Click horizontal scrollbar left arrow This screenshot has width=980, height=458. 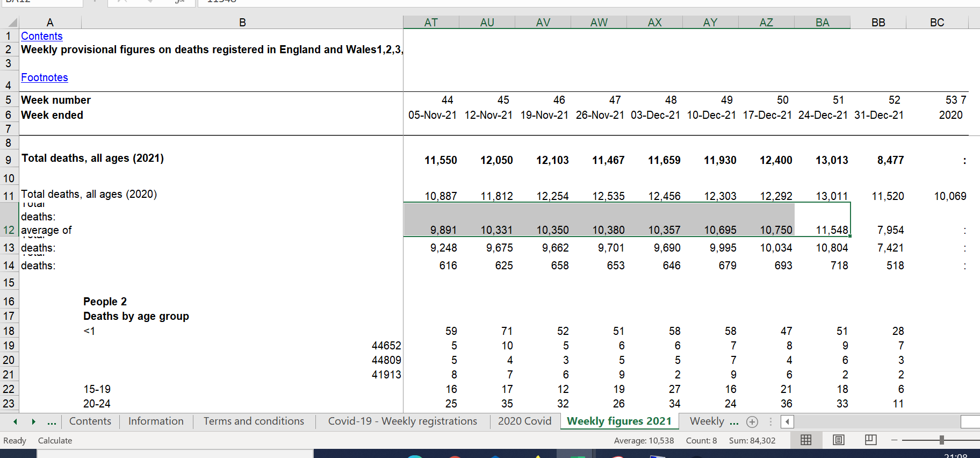pos(787,422)
